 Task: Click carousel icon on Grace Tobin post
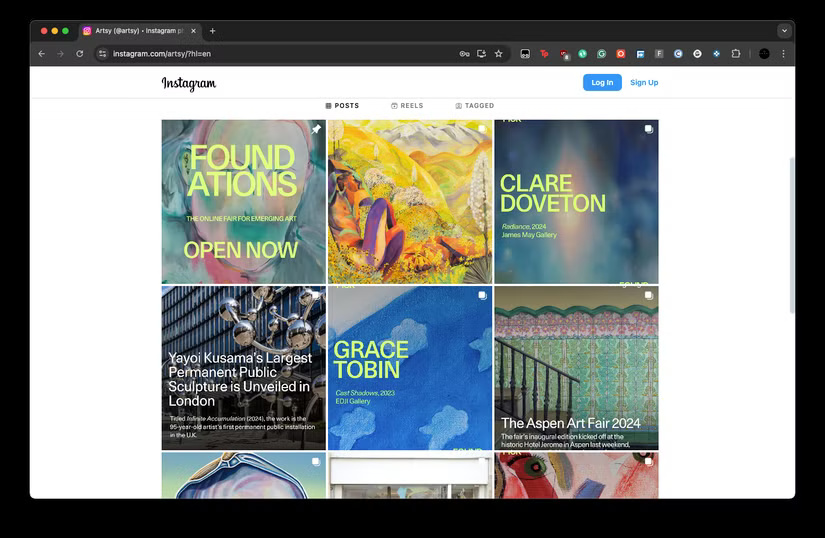click(482, 296)
